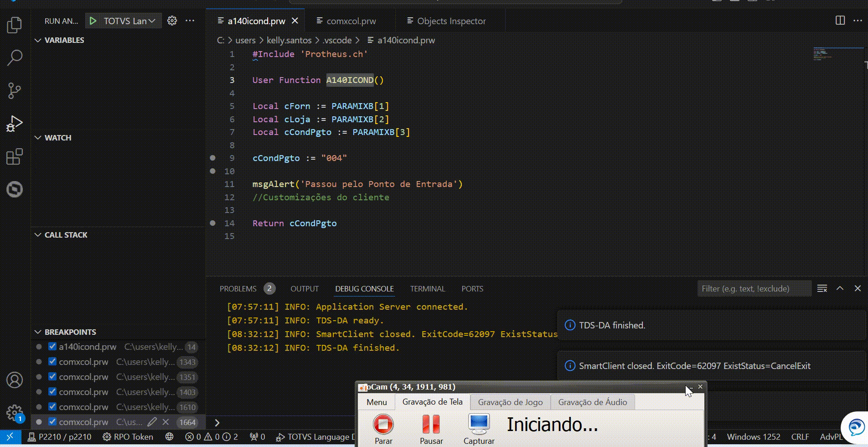Image resolution: width=868 pixels, height=447 pixels.
Task: Close the a140icond.prw tab
Action: tap(295, 21)
